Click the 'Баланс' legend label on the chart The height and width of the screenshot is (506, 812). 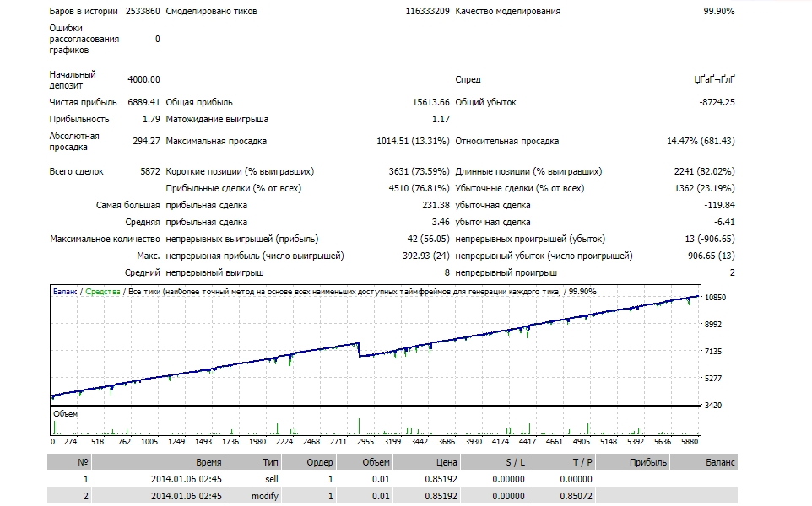coord(65,292)
